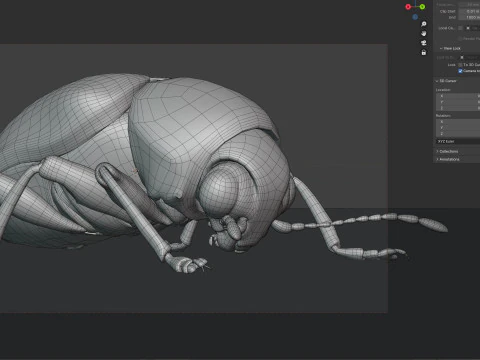This screenshot has width=480, height=360.
Task: Uncheck the Camera to View checkbox
Action: click(460, 71)
